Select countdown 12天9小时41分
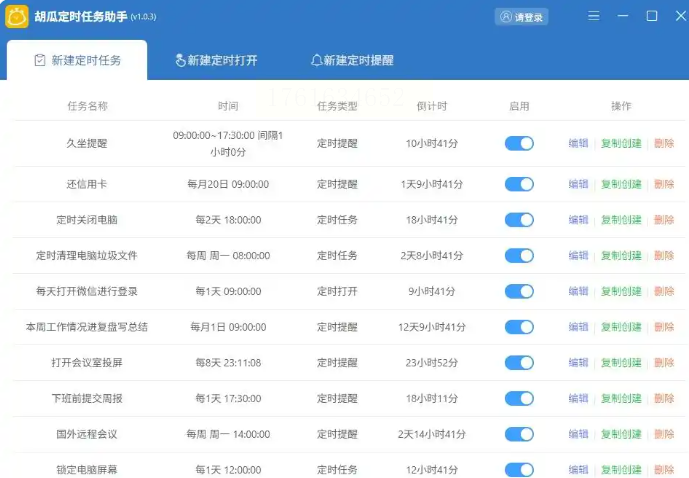Viewport: 689px width, 478px height. pyautogui.click(x=432, y=327)
